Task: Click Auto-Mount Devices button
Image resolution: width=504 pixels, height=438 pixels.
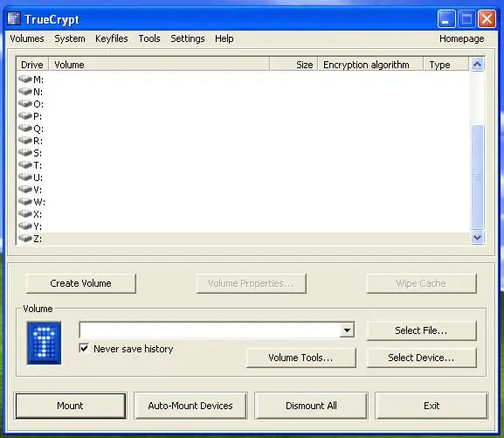Action: (190, 406)
